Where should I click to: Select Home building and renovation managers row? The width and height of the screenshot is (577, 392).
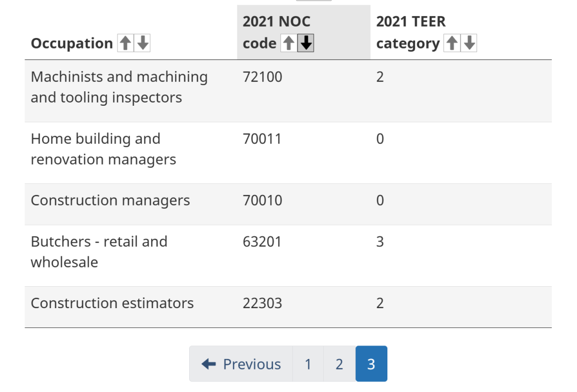(x=288, y=153)
